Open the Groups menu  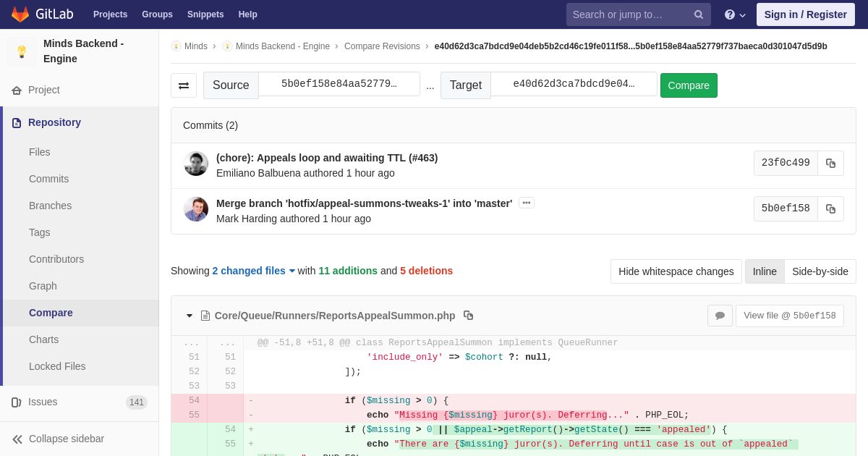157,14
